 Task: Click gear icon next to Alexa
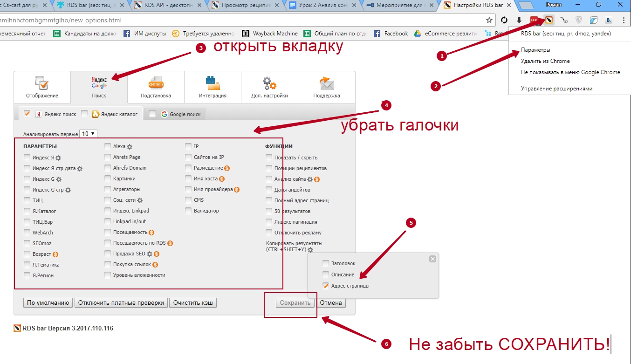(130, 147)
